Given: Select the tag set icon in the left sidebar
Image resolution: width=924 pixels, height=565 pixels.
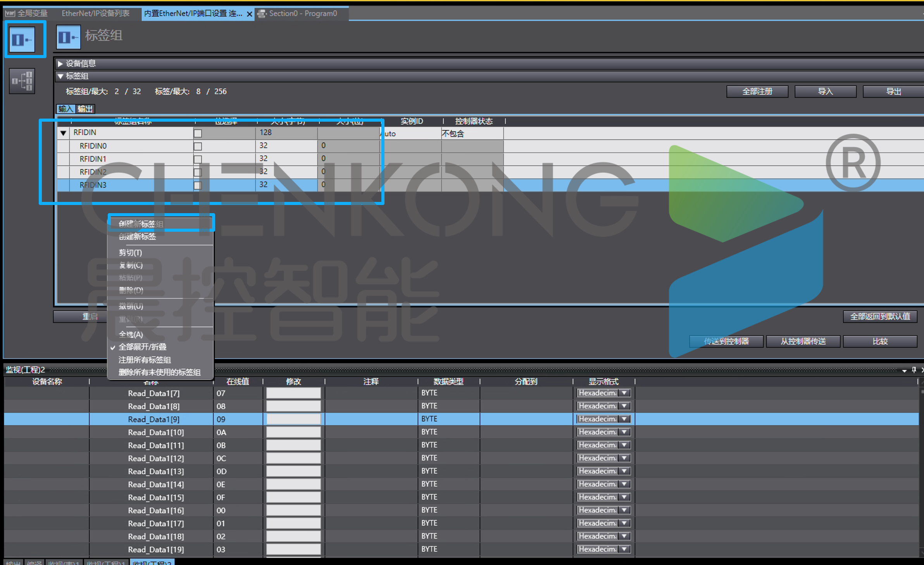Looking at the screenshot, I should 22,39.
